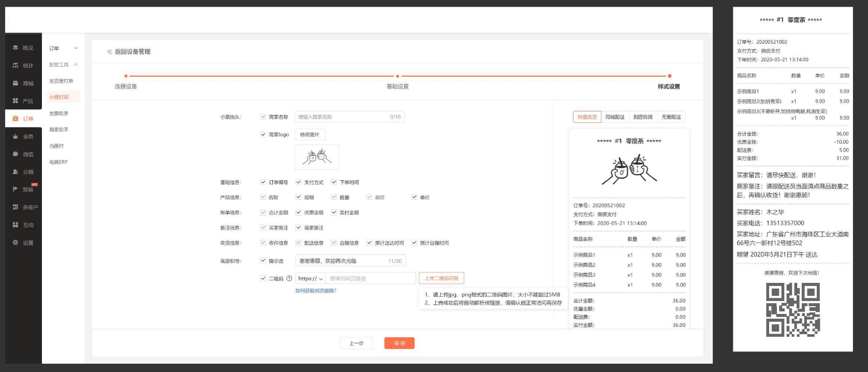Open 当面付 in the submenu
Viewport: 868px width, 372px height.
click(x=56, y=146)
